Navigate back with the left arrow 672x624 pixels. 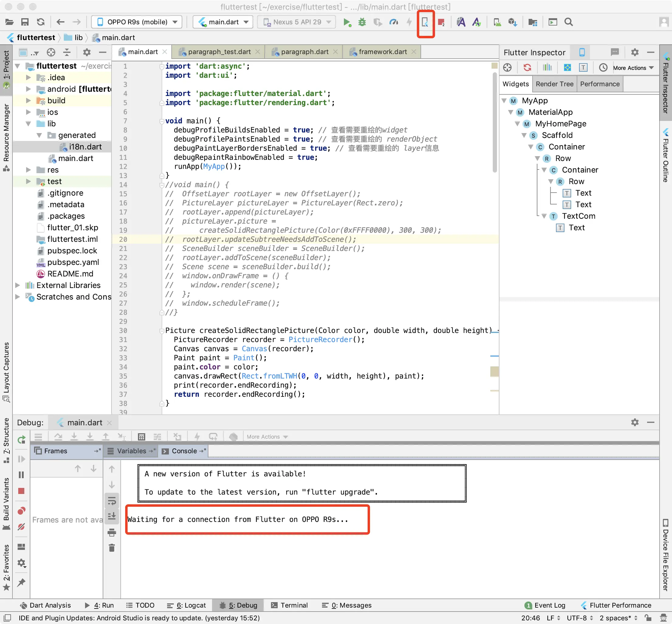(x=60, y=22)
